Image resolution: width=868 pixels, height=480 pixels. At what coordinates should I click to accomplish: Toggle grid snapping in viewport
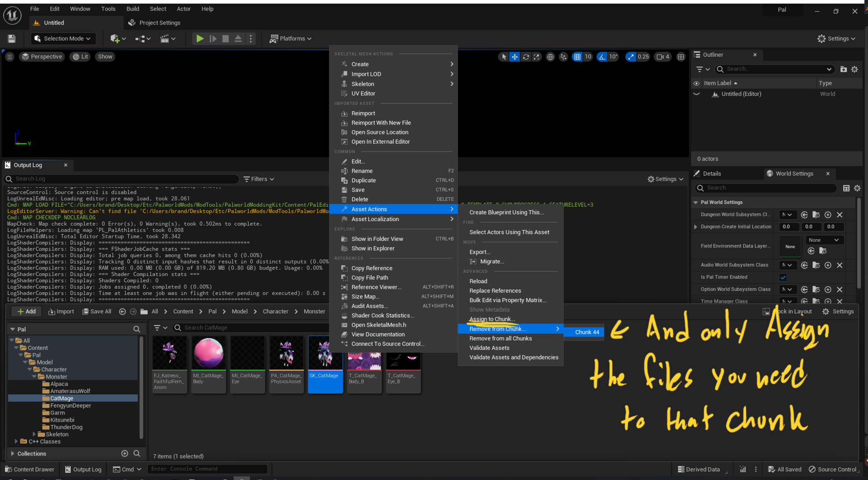[577, 57]
